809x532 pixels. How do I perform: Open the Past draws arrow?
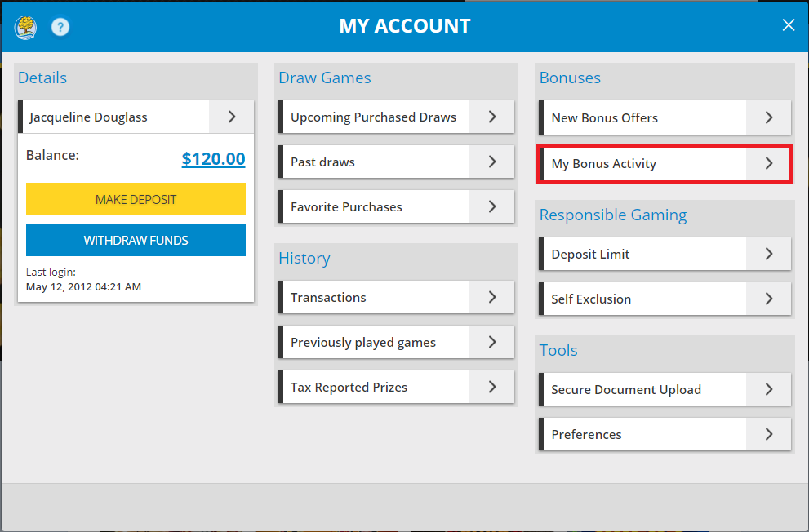tap(491, 162)
